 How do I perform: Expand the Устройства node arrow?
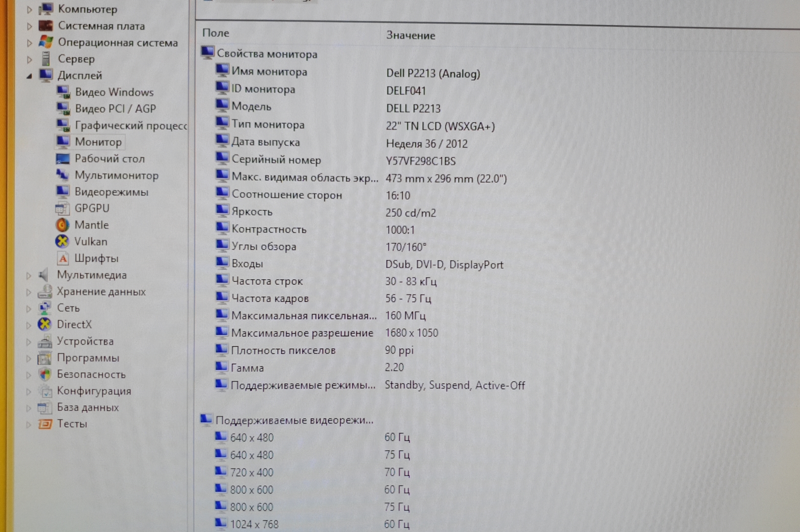tap(29, 342)
